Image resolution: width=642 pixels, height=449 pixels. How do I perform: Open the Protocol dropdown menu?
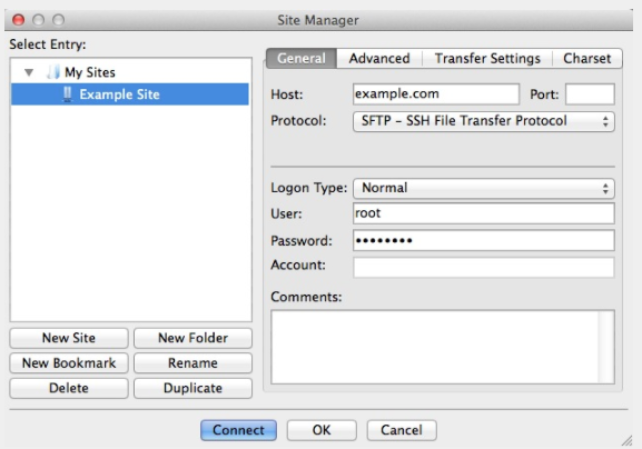pyautogui.click(x=484, y=121)
